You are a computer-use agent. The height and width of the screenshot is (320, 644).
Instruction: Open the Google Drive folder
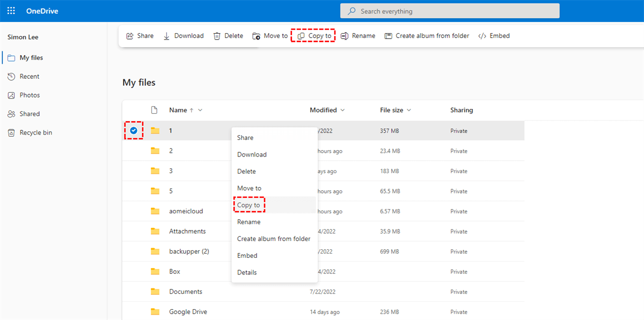point(188,312)
